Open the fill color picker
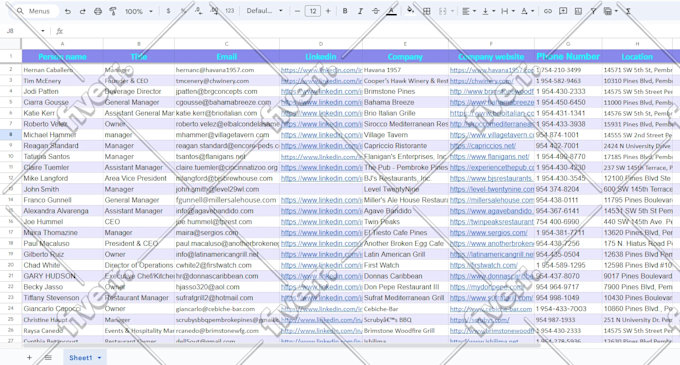The height and width of the screenshot is (365, 680). 410,10
